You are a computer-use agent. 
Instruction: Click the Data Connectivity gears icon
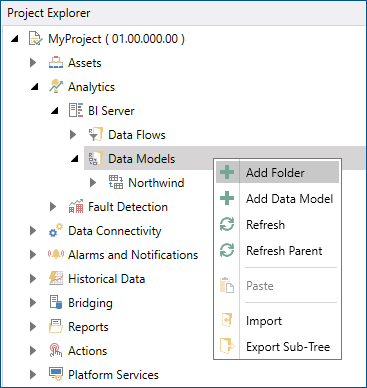(56, 231)
